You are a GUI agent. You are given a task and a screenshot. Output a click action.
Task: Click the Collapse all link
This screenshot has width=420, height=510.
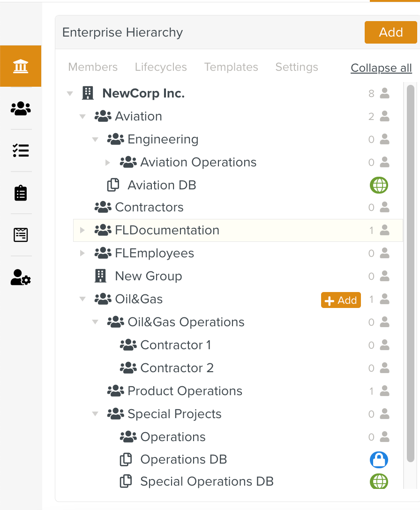point(381,68)
